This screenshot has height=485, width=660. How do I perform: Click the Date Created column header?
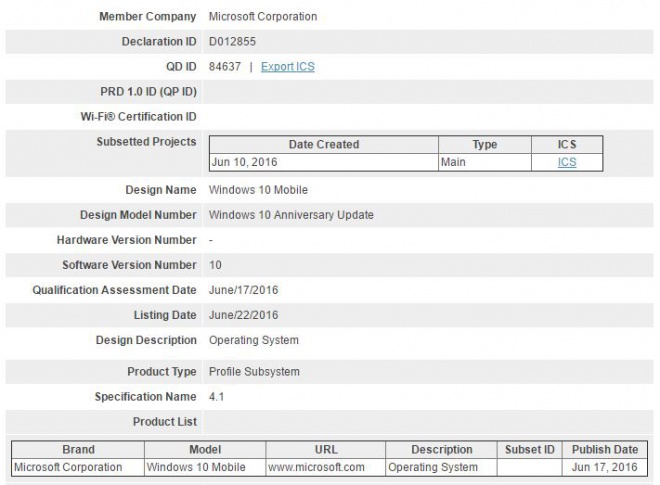click(323, 145)
